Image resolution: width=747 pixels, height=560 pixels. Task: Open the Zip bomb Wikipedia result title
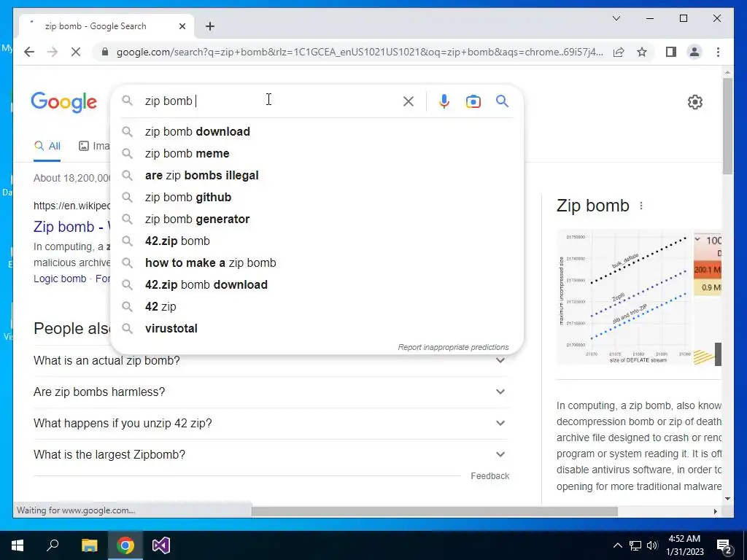pyautogui.click(x=71, y=227)
